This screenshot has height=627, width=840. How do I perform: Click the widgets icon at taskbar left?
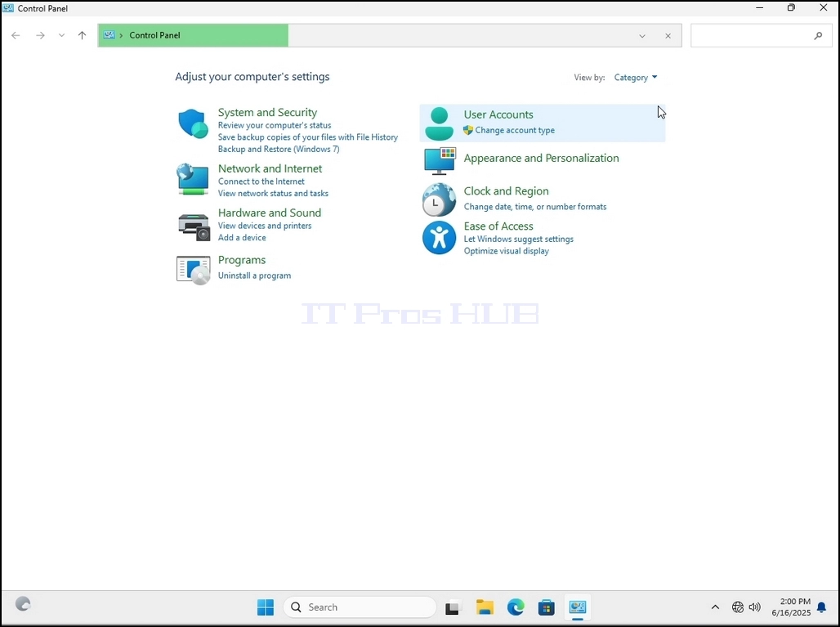click(x=23, y=604)
